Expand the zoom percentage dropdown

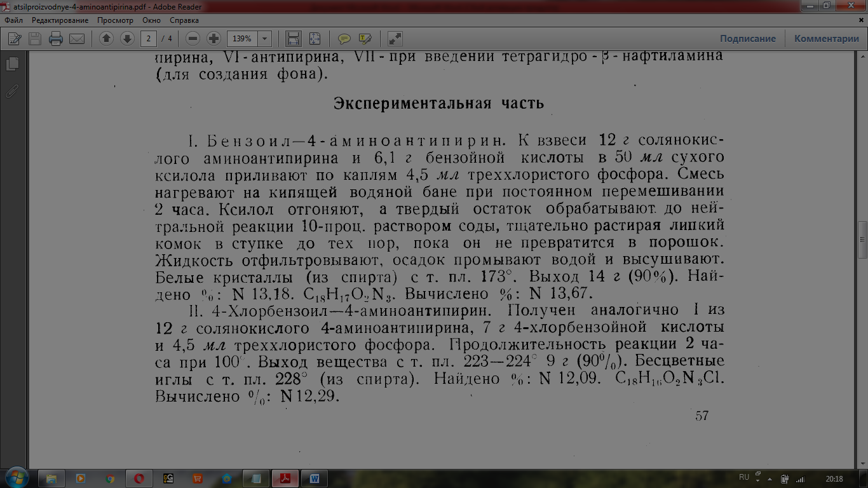(265, 39)
